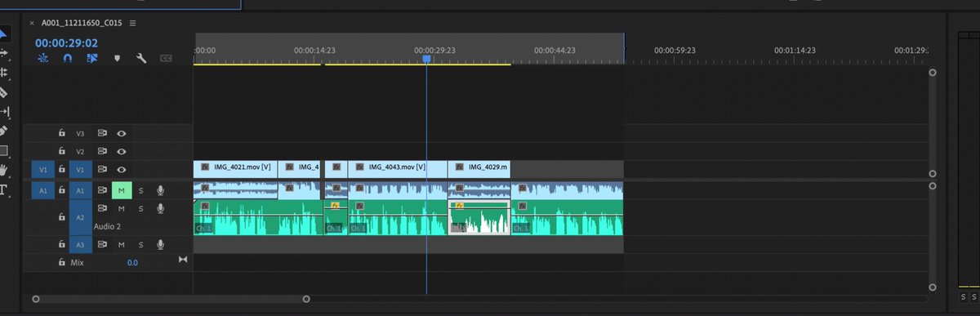The height and width of the screenshot is (316, 980).
Task: Toggle sync lock on track A2
Action: tap(103, 209)
